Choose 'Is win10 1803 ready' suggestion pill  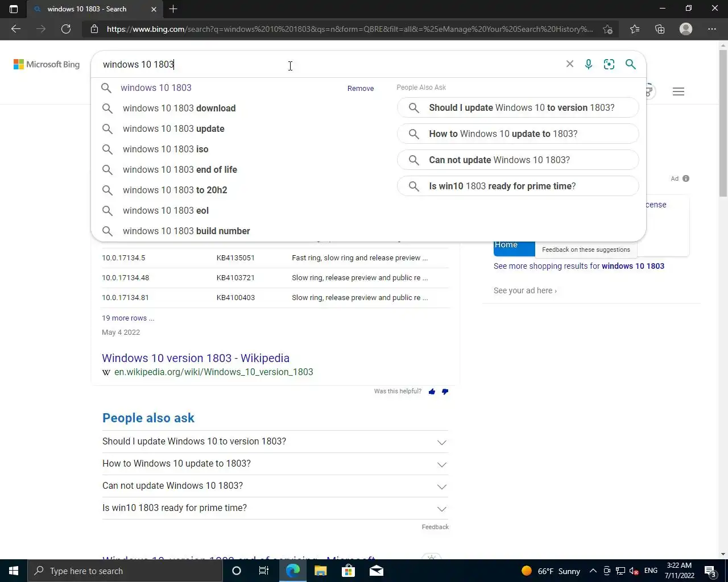(518, 186)
